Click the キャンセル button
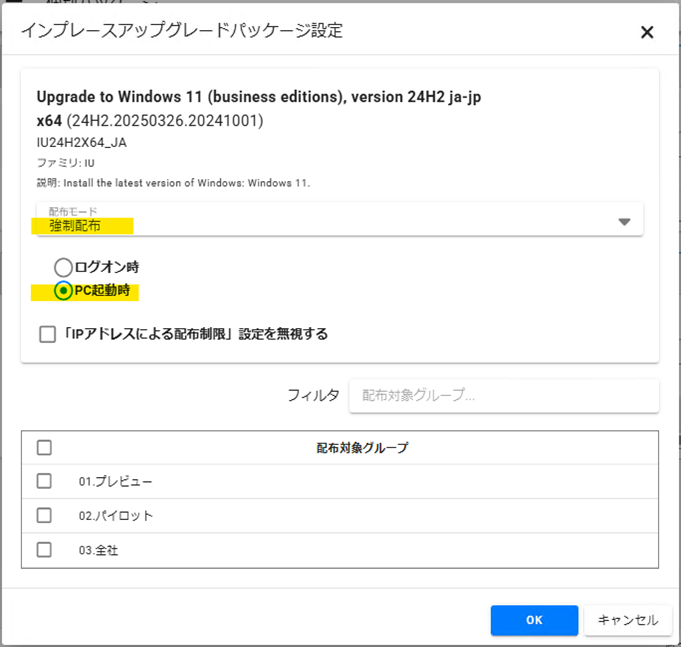Image resolution: width=681 pixels, height=647 pixels. (x=628, y=620)
